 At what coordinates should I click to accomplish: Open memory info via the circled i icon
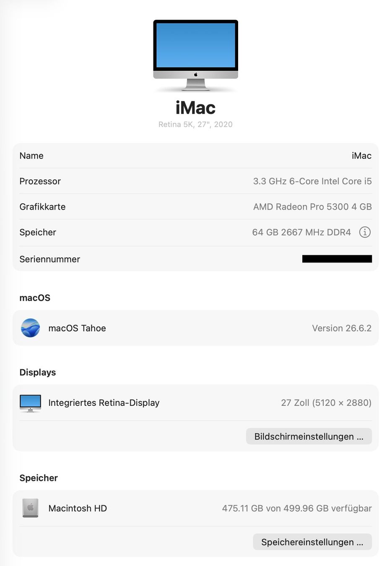pyautogui.click(x=365, y=232)
